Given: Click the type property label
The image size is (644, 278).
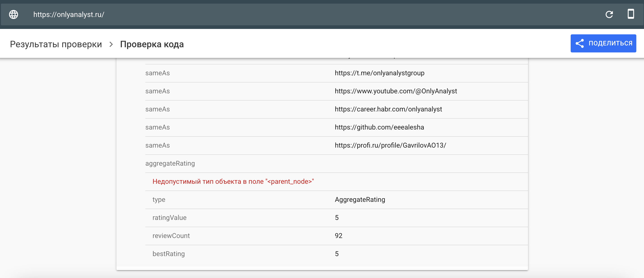Looking at the screenshot, I should 159,200.
